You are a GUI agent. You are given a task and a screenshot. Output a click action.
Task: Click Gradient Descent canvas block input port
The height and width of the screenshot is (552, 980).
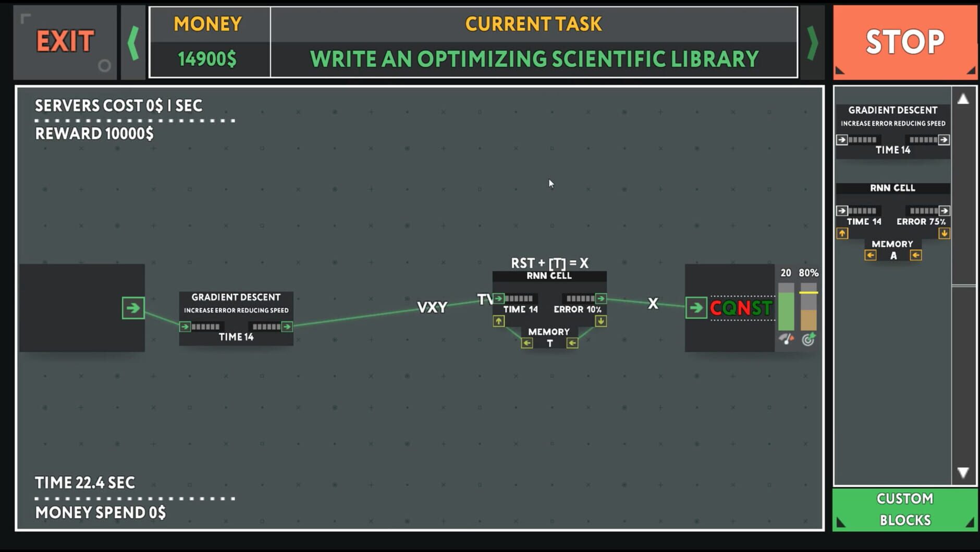(x=185, y=327)
